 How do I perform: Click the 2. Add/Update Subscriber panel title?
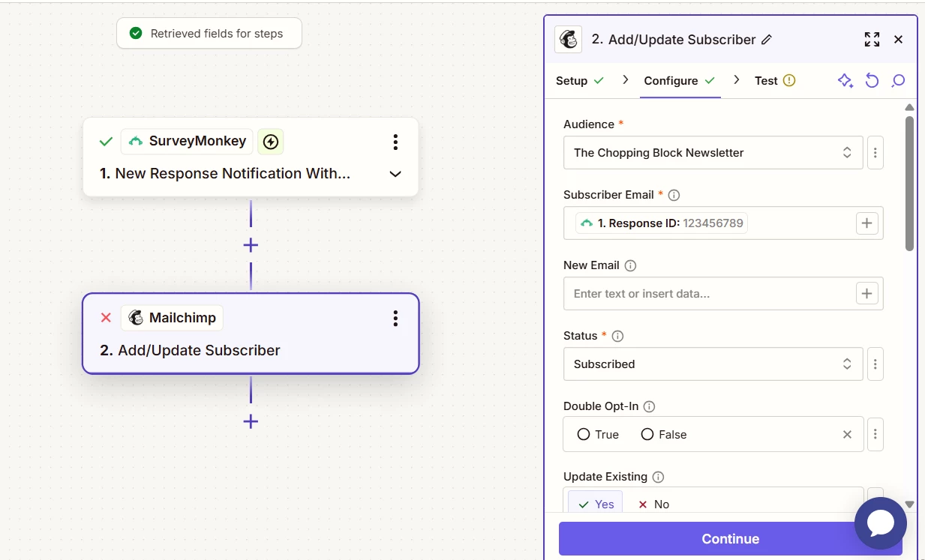674,40
